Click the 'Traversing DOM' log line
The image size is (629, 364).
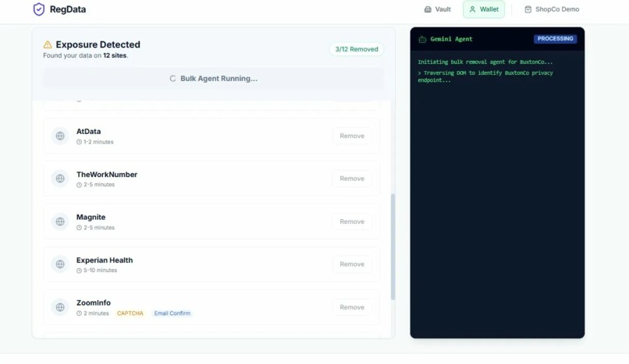tap(485, 76)
